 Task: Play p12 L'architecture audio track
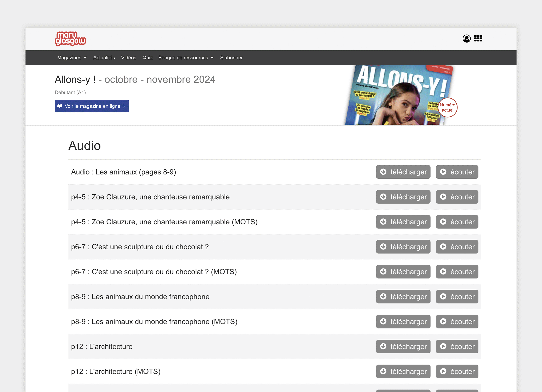pos(457,346)
